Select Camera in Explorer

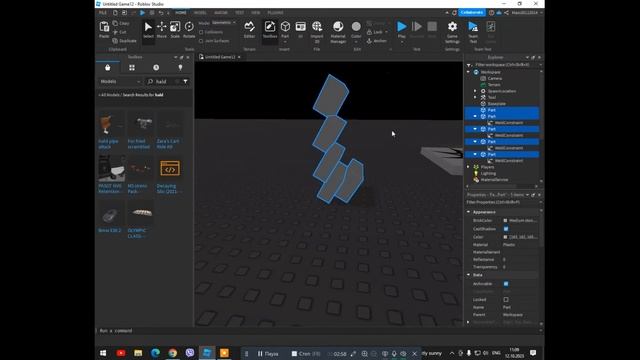click(x=495, y=78)
